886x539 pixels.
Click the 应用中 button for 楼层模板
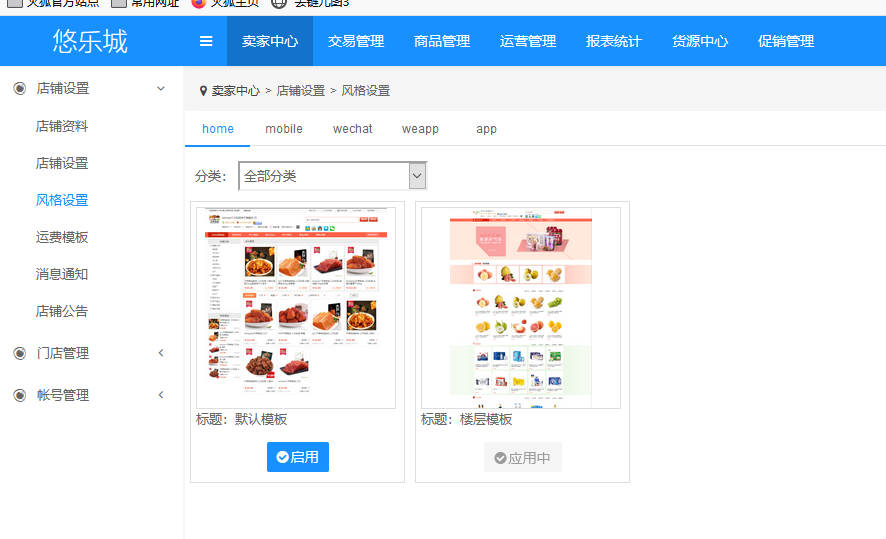pos(522,457)
